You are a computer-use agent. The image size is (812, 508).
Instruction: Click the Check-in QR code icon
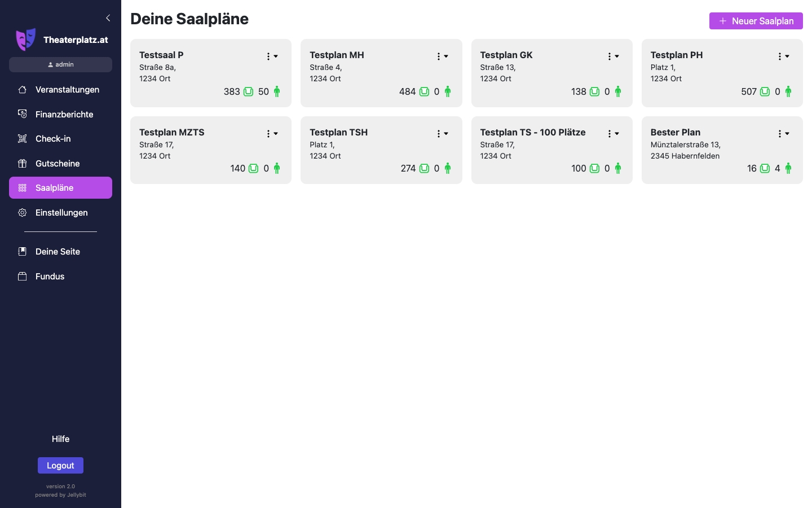coord(23,139)
